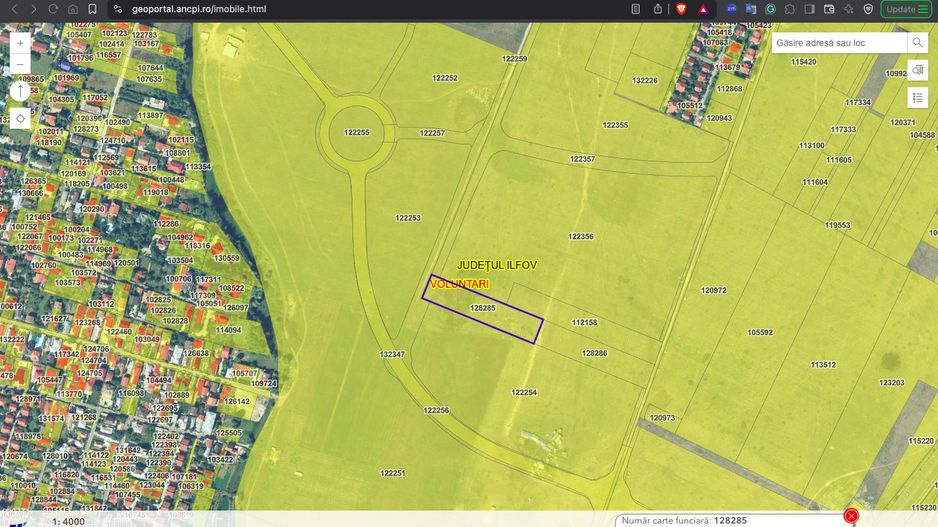938x527 pixels.
Task: Go to the browser home page
Action: click(73, 9)
